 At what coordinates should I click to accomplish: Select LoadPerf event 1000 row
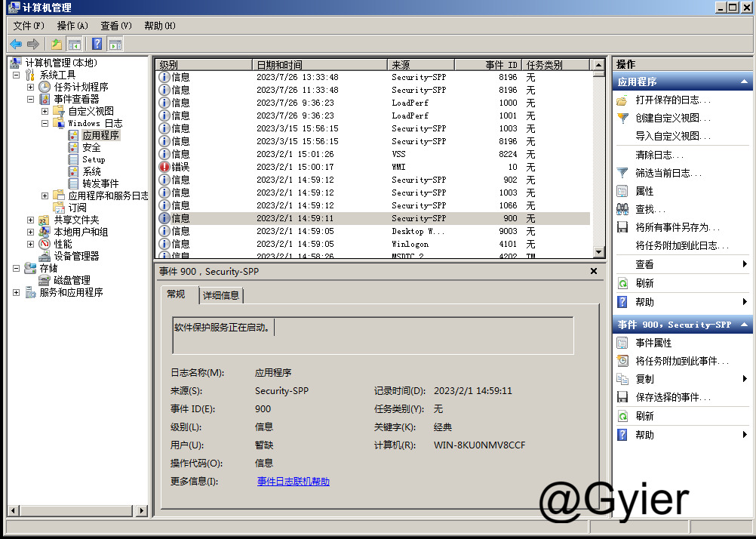[373, 103]
